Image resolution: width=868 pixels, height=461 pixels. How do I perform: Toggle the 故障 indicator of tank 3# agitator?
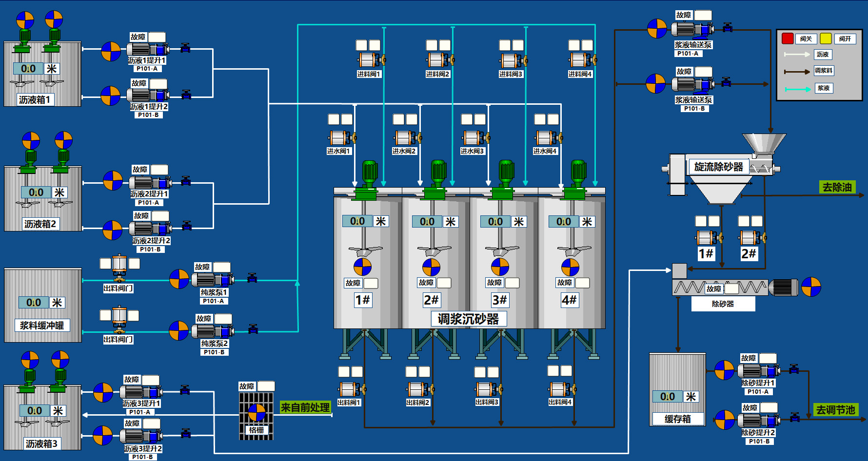click(512, 283)
